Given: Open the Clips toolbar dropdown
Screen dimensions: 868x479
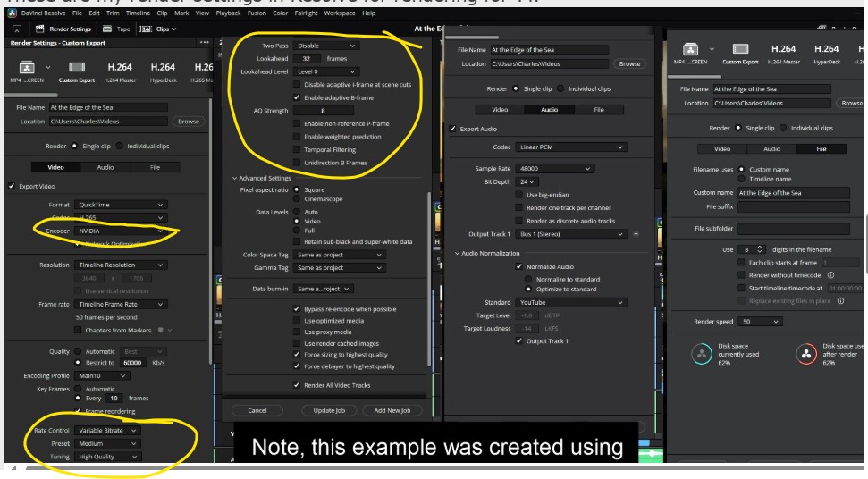Looking at the screenshot, I should tap(158, 29).
